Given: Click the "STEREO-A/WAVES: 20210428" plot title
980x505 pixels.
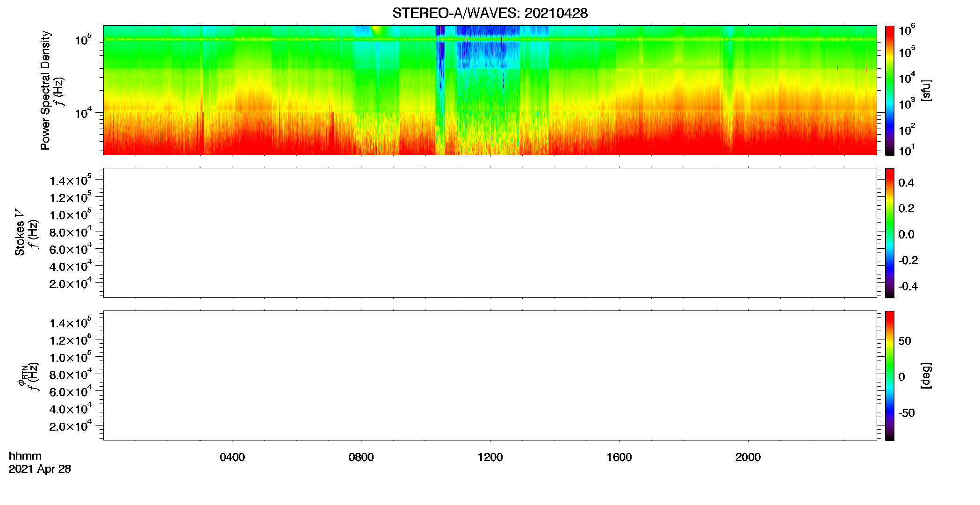Looking at the screenshot, I should tap(490, 13).
